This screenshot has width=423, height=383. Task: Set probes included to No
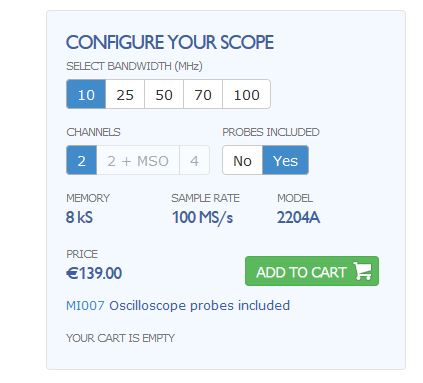click(243, 160)
